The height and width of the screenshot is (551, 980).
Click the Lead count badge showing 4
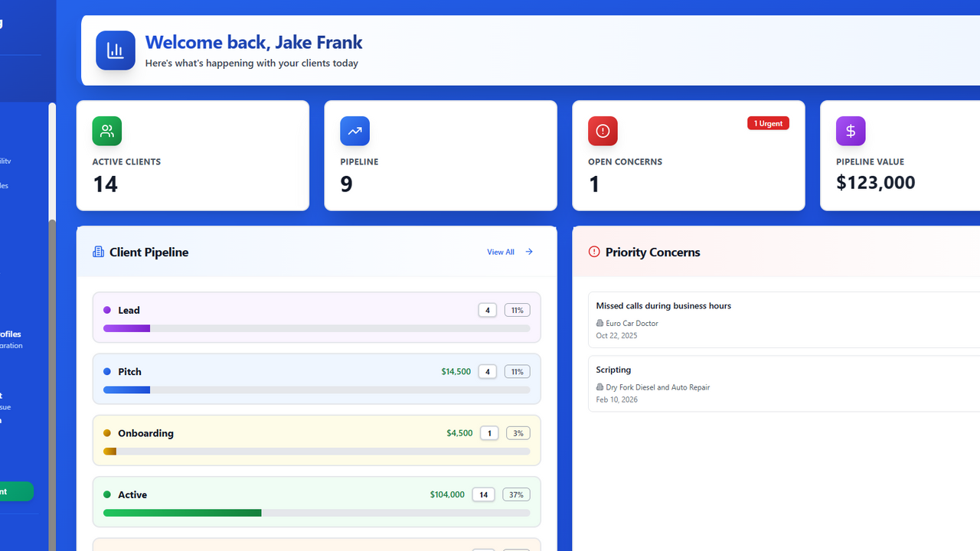(488, 310)
